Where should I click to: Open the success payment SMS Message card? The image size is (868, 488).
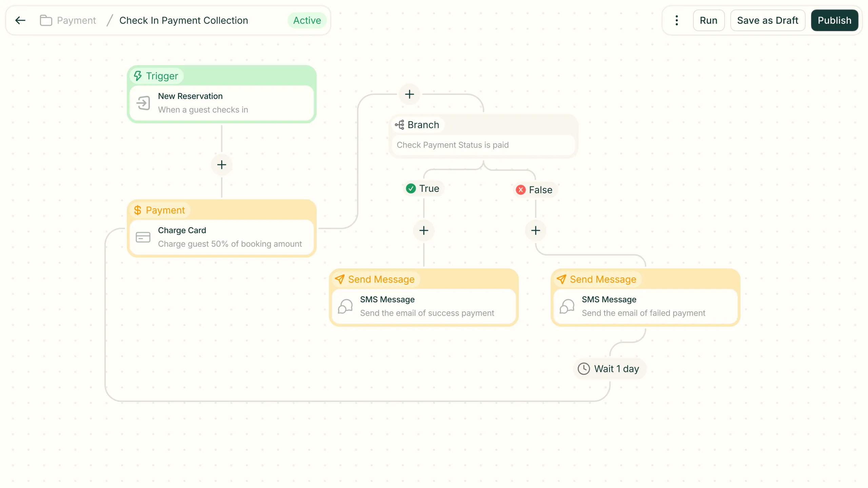tap(423, 306)
